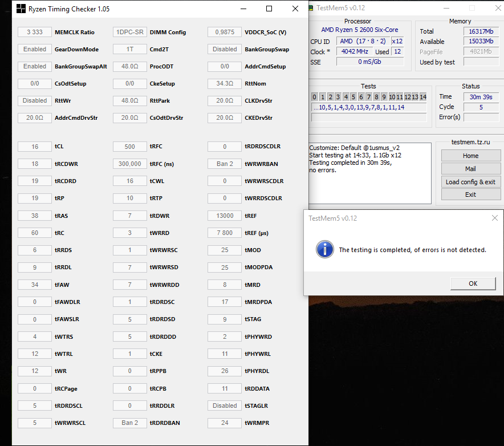Click the Tests progress bar
Viewport: 504px width, 446px height.
[369, 117]
